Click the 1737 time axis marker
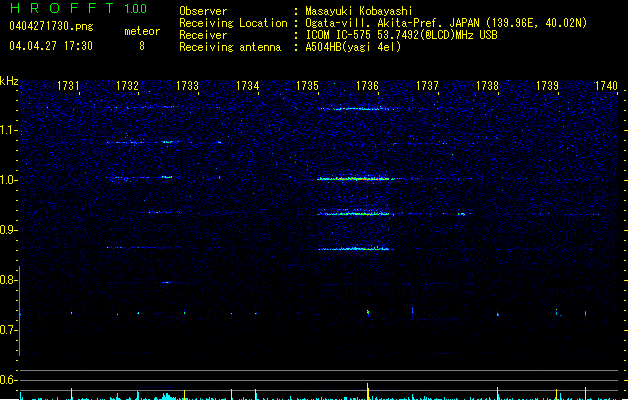 pyautogui.click(x=428, y=86)
